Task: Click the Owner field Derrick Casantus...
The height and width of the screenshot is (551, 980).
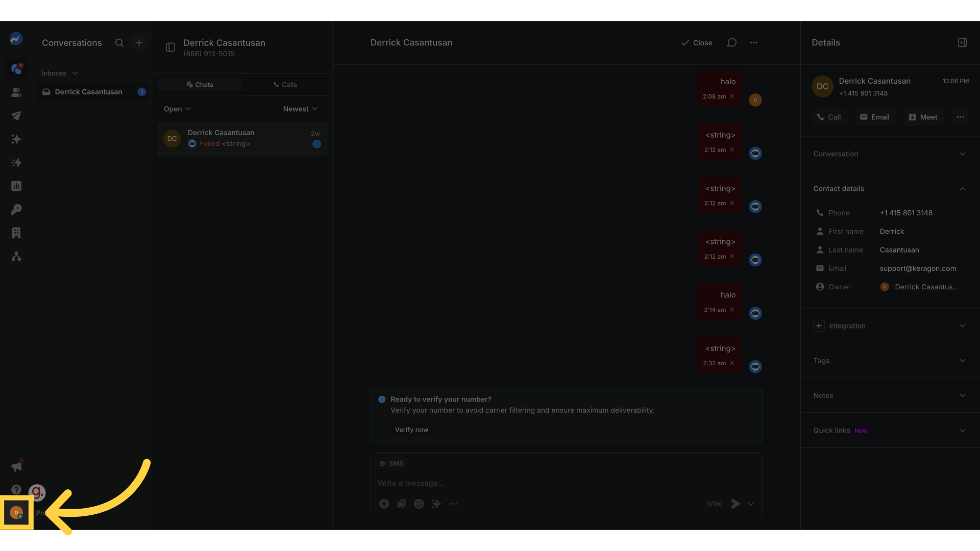Action: point(919,287)
